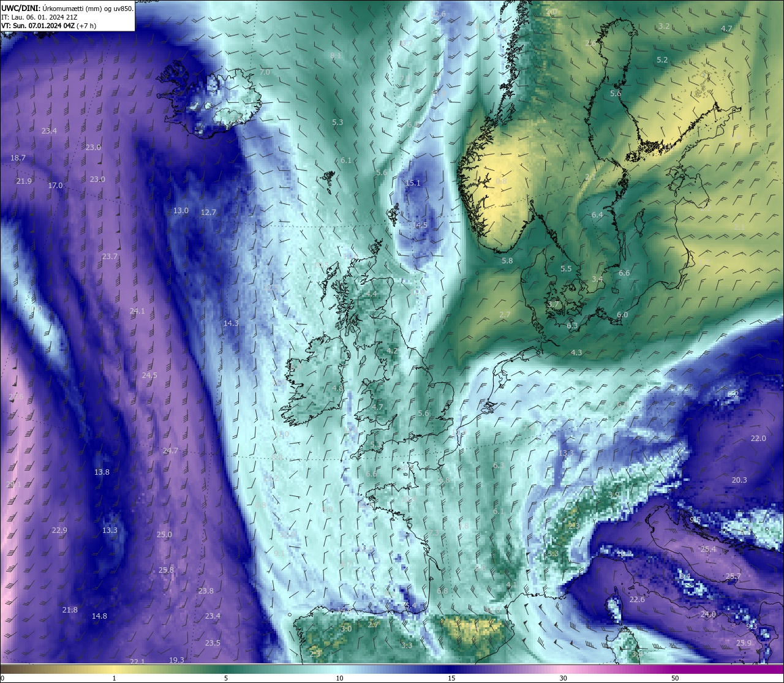Click the '14.5' value near Shetland
Viewport: 784px width, 683px height.
[x=420, y=225]
